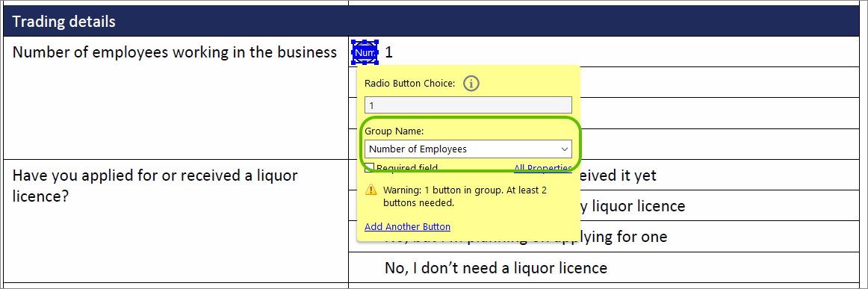Viewport: 868px width, 289px height.
Task: Click 'No, I don't need a liquor licence' option
Action: (x=495, y=268)
